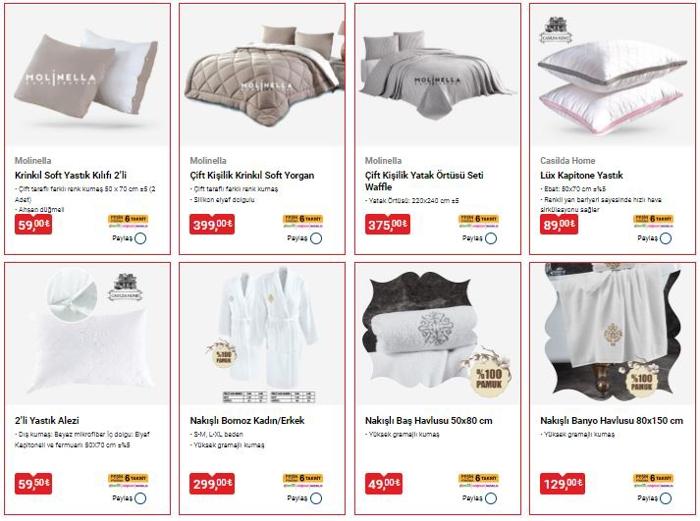This screenshot has height=521, width=700.
Task: Open Çift Kişilik Yatak Örtüsü Seti Waffle link
Action: 424,181
